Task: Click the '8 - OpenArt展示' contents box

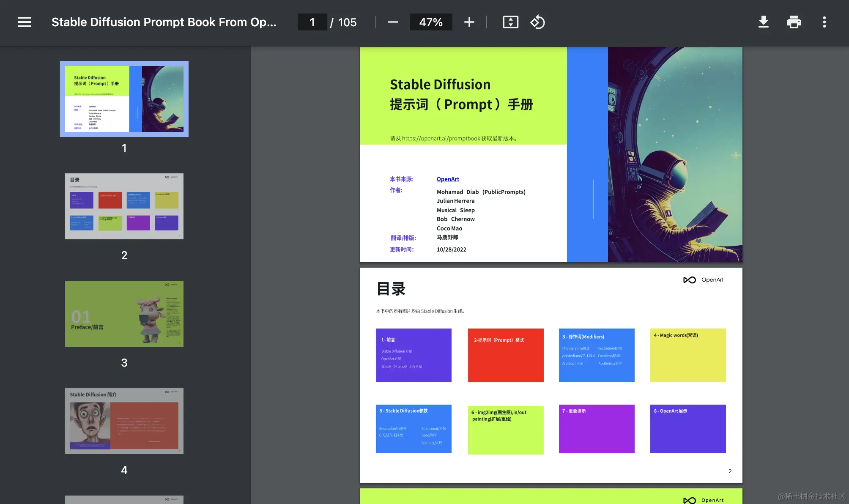Action: (x=688, y=429)
